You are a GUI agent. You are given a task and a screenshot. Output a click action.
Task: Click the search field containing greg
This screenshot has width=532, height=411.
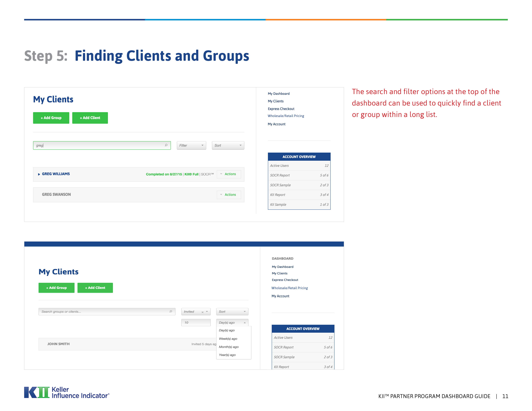point(102,145)
